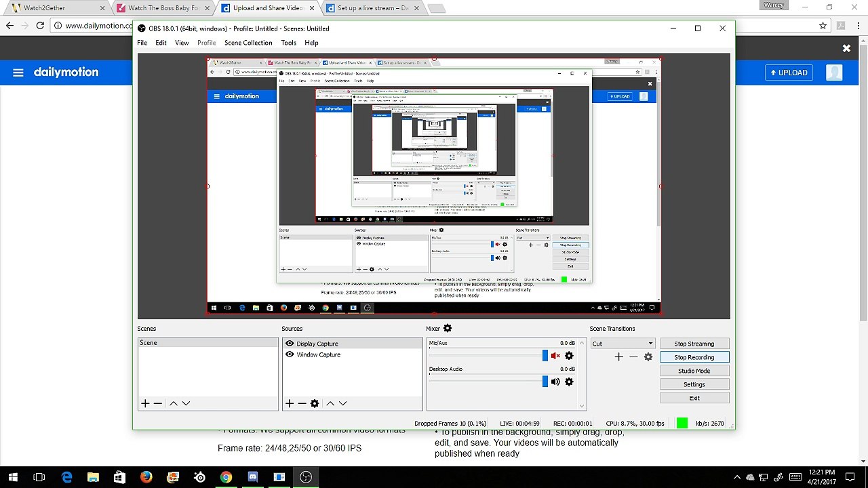Add a new source with plus icon

290,403
